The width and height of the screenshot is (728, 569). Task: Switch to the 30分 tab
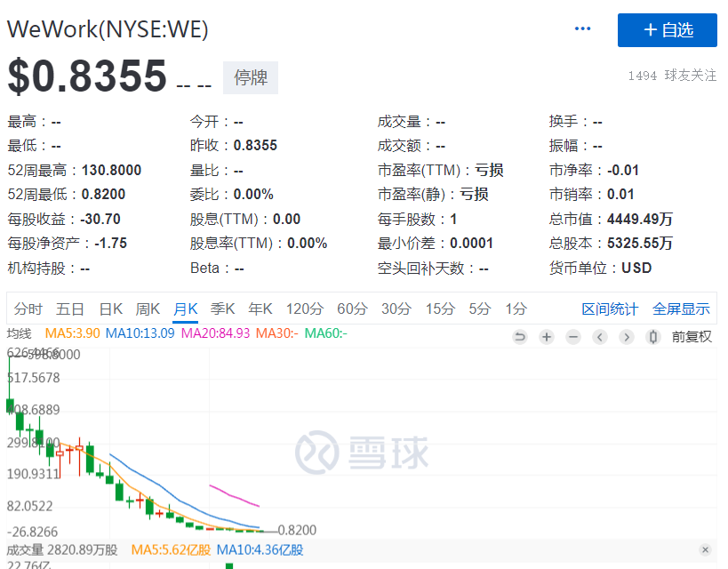pyautogui.click(x=396, y=309)
